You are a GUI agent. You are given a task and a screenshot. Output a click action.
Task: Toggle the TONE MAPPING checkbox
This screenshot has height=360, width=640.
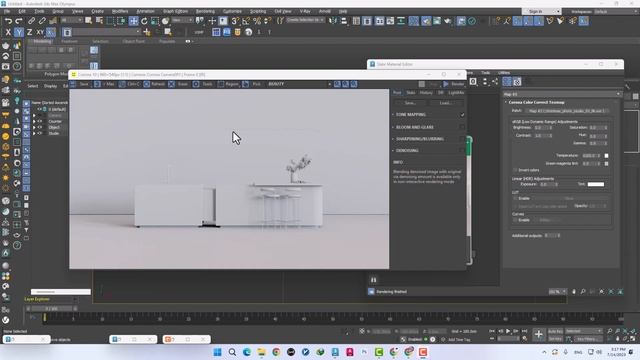coord(462,115)
